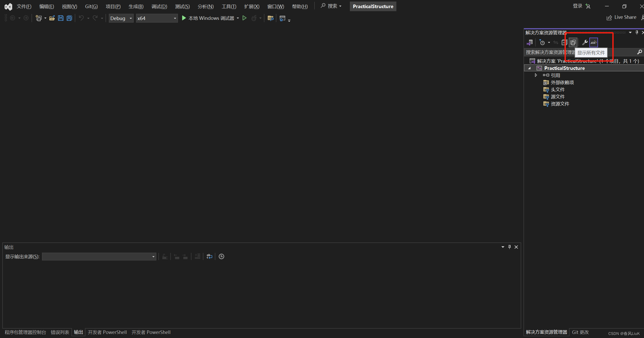644x338 pixels.
Task: Open the 生成(B) build menu
Action: [136, 6]
